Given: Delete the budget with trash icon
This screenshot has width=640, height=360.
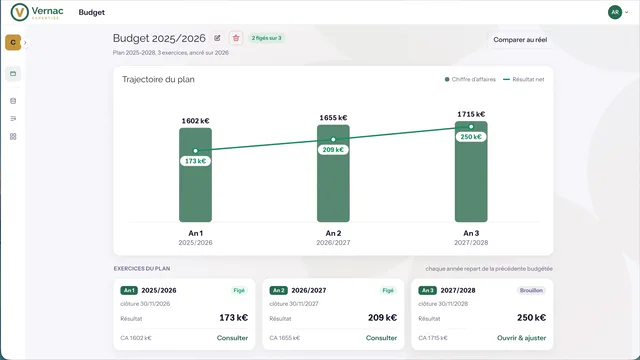Looking at the screenshot, I should [236, 38].
